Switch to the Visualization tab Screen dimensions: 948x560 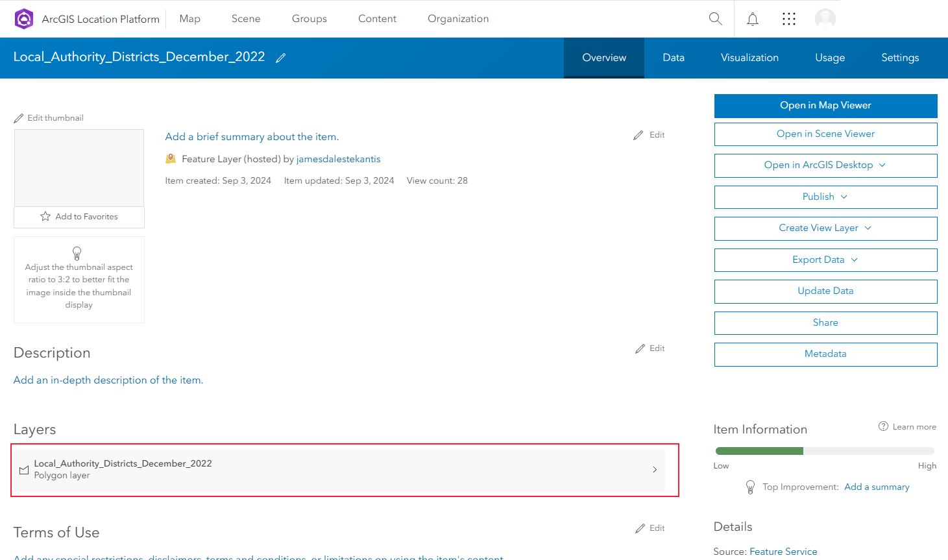(749, 58)
